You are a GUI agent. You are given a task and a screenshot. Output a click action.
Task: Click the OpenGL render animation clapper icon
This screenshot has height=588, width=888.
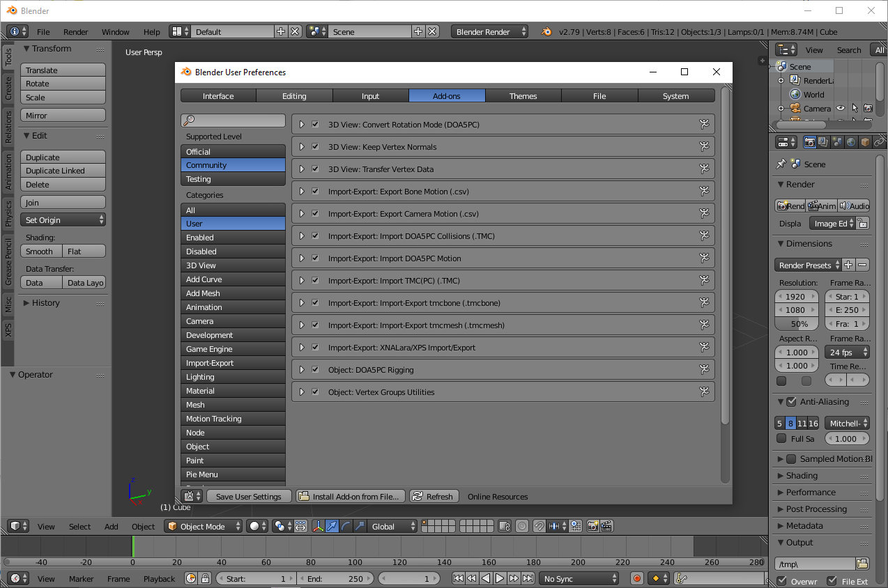click(606, 526)
